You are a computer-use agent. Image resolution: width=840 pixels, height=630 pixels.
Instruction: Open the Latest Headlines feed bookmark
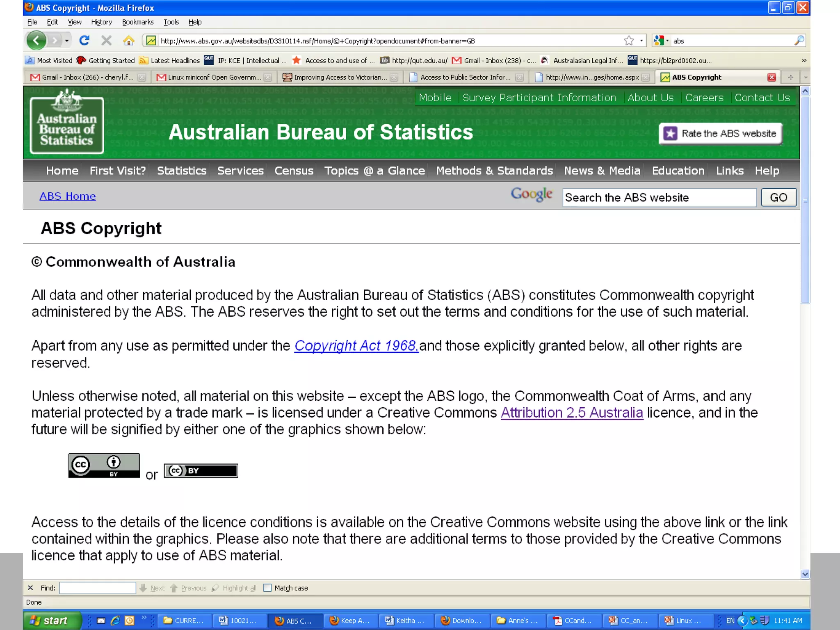(169, 60)
